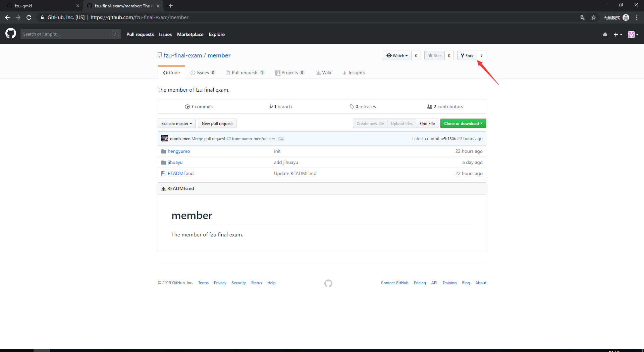View the 0 releases page
644x352 pixels.
(363, 106)
